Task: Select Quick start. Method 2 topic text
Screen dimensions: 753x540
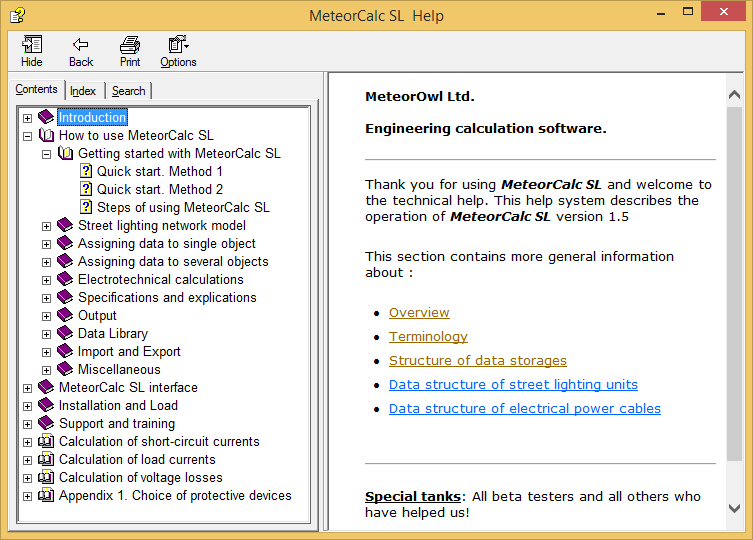Action: (160, 189)
